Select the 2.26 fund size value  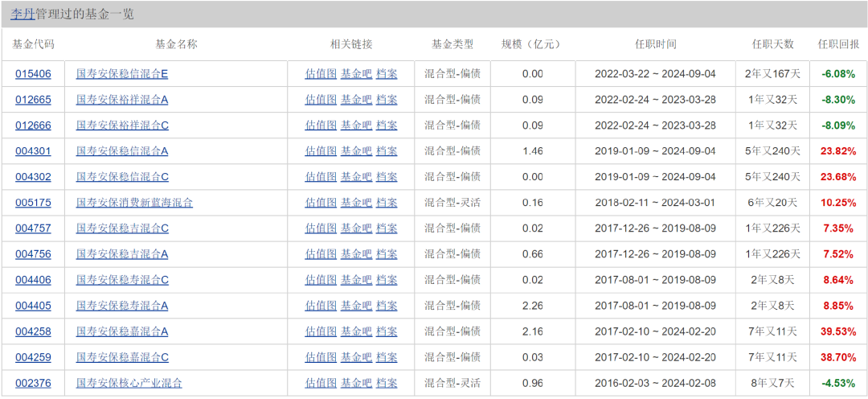coord(533,306)
